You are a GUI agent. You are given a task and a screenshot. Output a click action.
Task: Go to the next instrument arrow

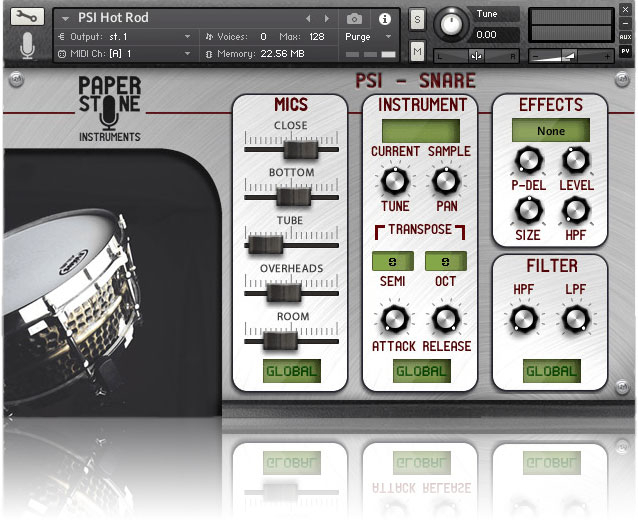[x=324, y=18]
